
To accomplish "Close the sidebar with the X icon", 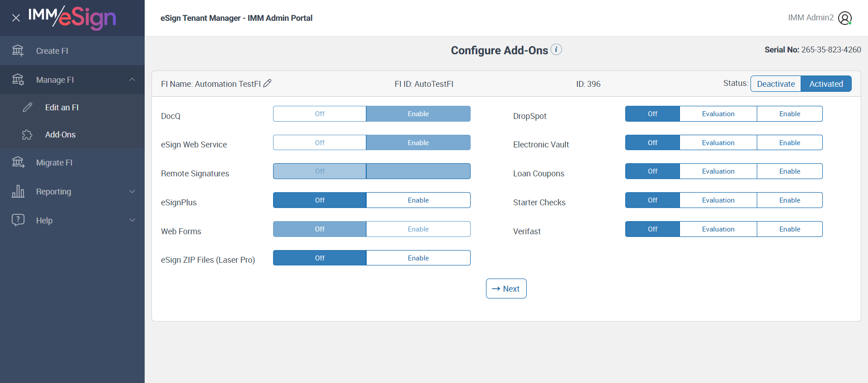I will point(16,18).
